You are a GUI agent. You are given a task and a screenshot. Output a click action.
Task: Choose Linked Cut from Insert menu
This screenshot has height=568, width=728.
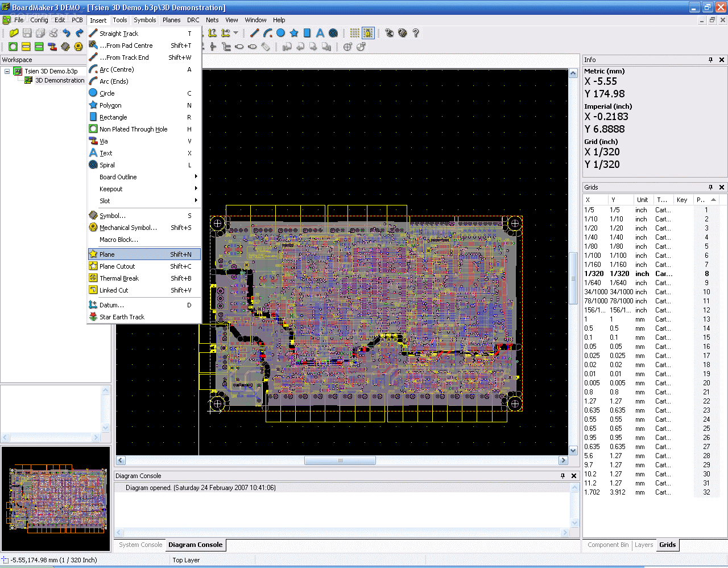click(x=144, y=290)
